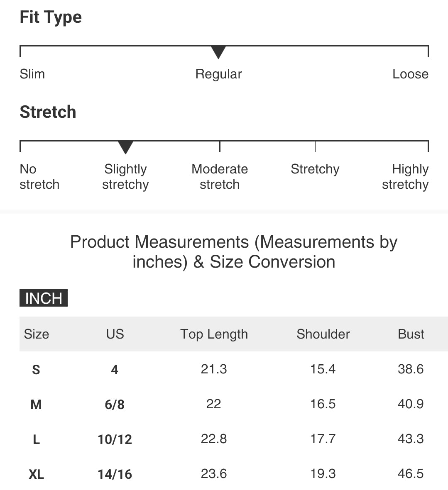Viewport: 448px width, 490px height.
Task: Click the US column header
Action: [115, 334]
